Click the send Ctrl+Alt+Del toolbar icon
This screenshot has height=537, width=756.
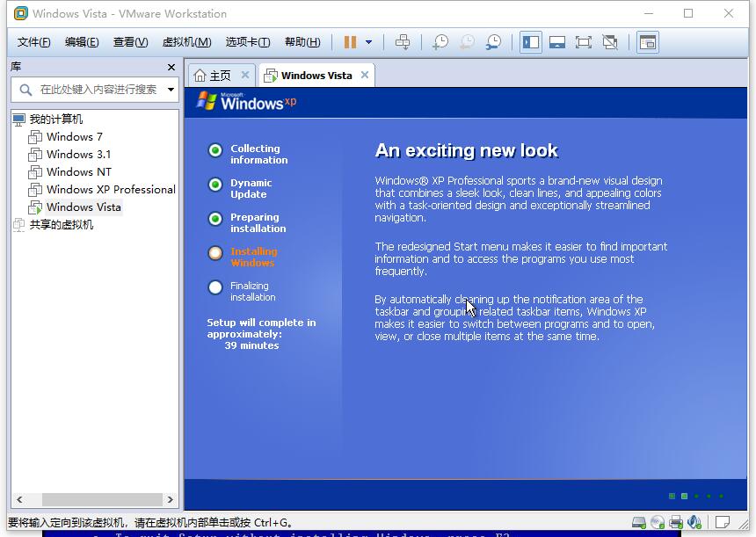[403, 42]
